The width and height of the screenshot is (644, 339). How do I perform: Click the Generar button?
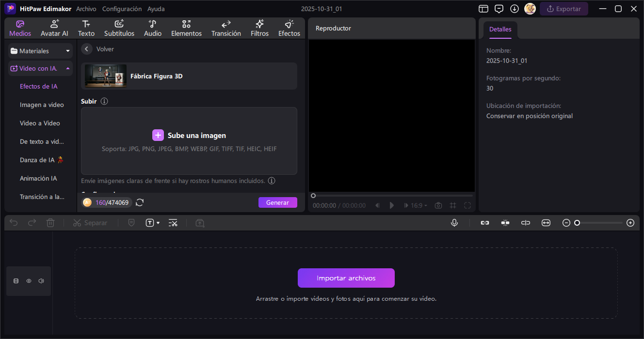click(x=277, y=202)
